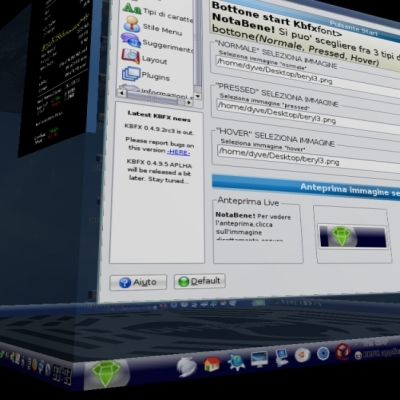Launch the orange Ubuntu logo icon in panel
Image resolution: width=400 pixels, height=400 pixels.
(x=303, y=355)
